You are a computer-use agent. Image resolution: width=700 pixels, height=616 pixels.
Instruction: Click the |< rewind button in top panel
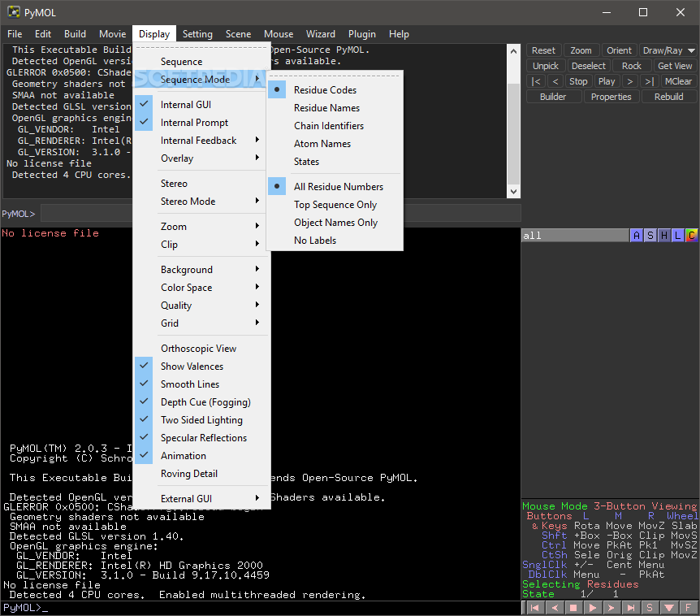[536, 81]
